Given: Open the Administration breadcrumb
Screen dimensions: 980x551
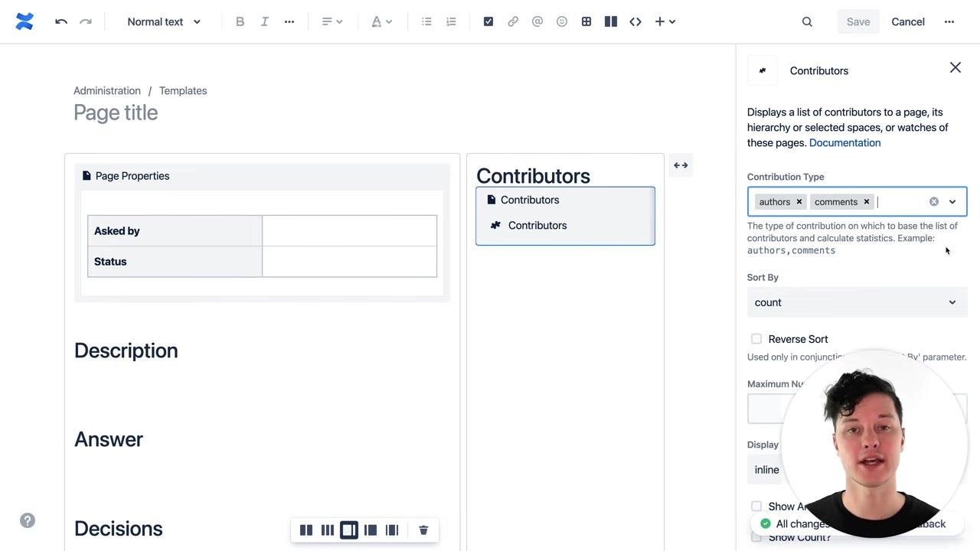Looking at the screenshot, I should point(107,90).
